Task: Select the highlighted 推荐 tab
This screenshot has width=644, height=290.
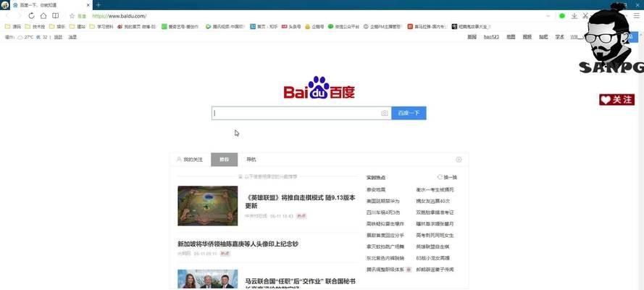Action: 225,159
